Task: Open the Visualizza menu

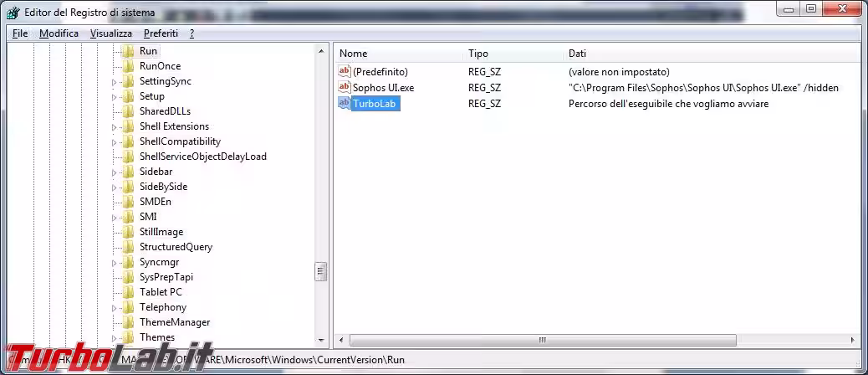Action: coord(110,33)
